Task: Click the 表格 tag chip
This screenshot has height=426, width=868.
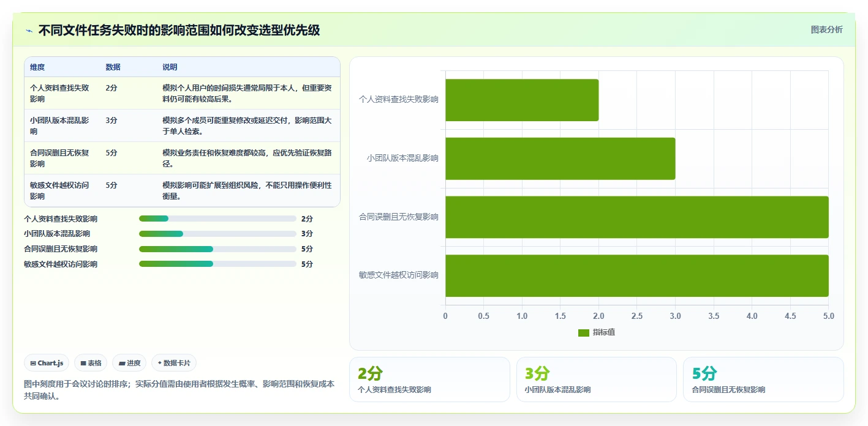Action: coord(91,363)
